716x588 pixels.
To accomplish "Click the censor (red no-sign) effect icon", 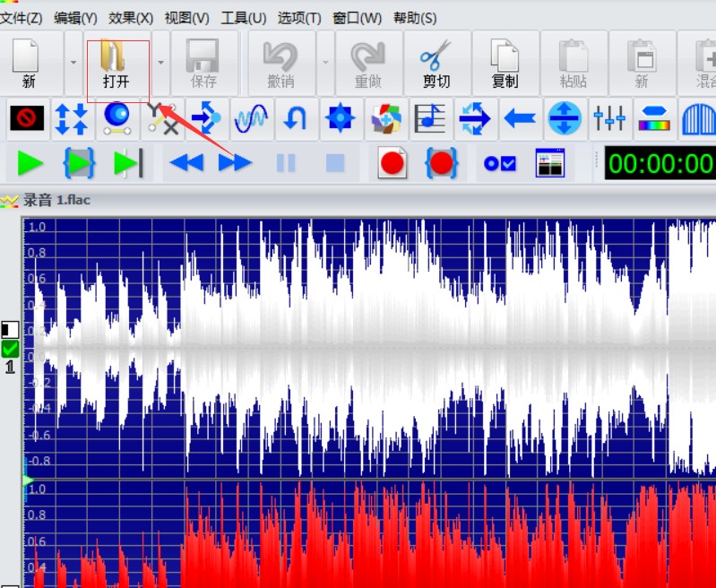I will tap(26, 118).
